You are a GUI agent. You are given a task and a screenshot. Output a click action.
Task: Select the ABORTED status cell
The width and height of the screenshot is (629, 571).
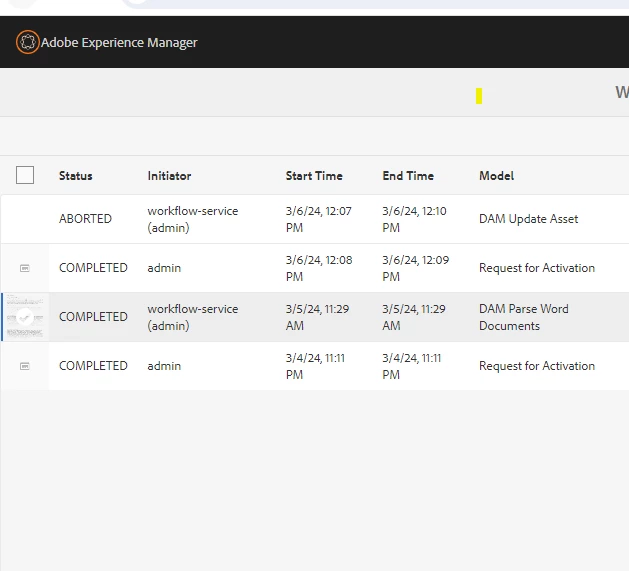coord(85,219)
